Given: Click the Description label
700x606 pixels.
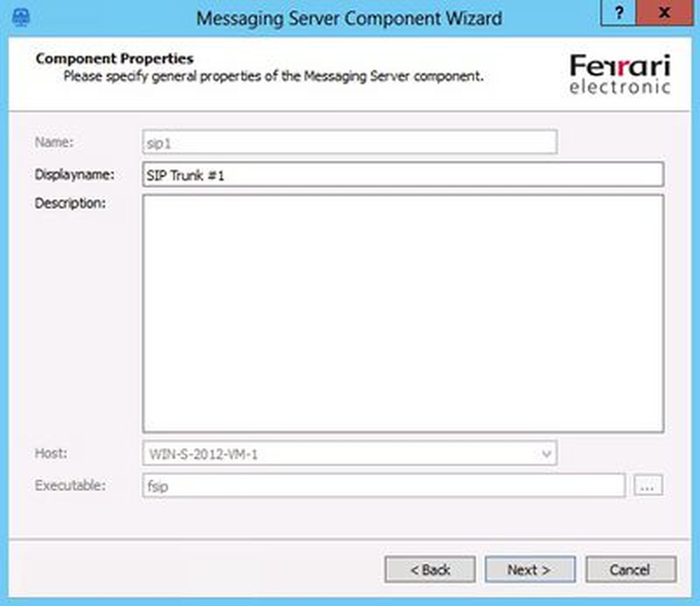Looking at the screenshot, I should (x=70, y=203).
